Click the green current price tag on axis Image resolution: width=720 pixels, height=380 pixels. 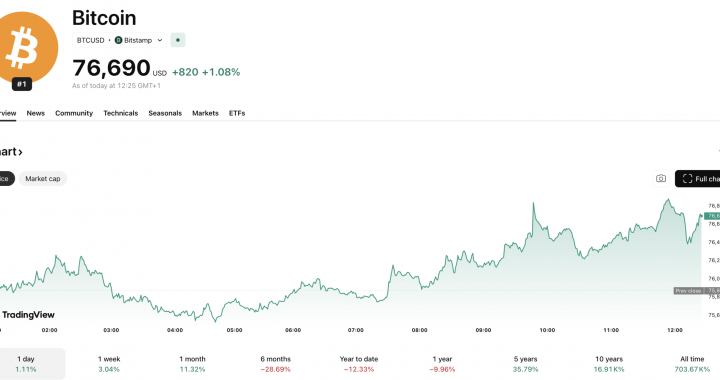712,216
